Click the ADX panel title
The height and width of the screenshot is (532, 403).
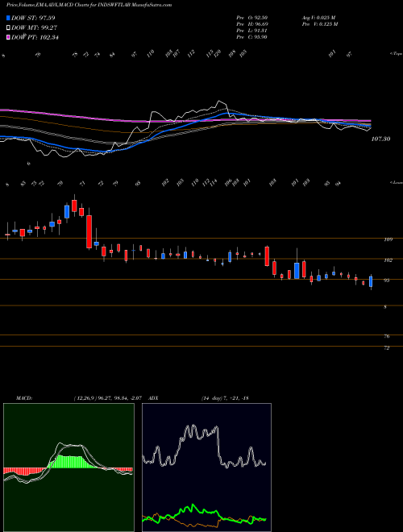coord(153,398)
